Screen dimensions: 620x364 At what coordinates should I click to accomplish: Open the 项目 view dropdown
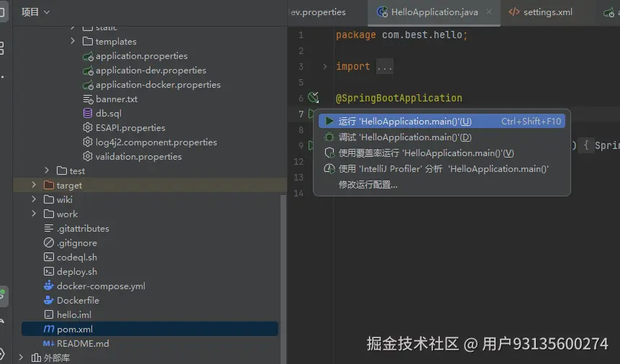(35, 12)
